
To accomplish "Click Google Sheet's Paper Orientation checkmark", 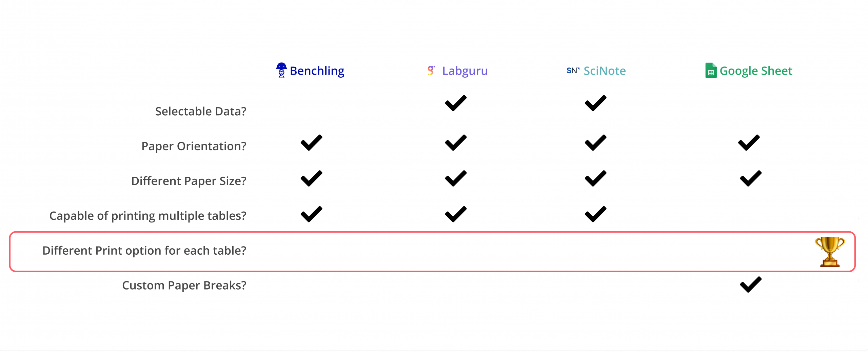I will (x=749, y=143).
